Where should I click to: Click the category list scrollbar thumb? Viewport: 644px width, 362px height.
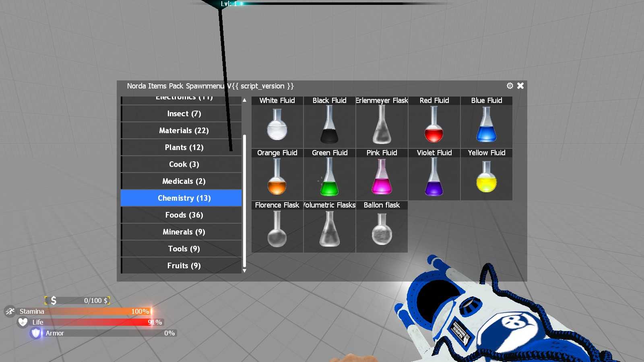tap(244, 201)
